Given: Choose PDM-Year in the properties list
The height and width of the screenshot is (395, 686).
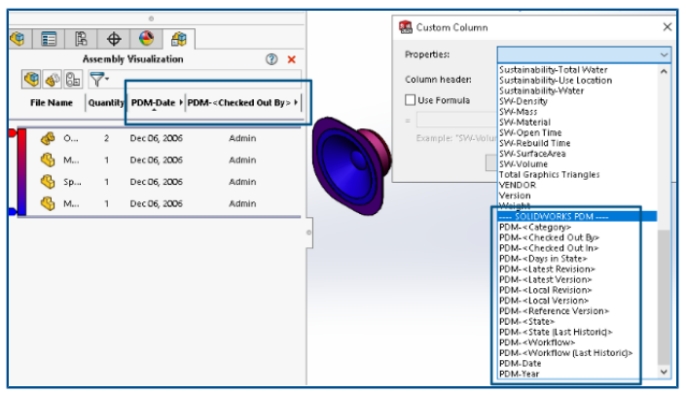Looking at the screenshot, I should pyautogui.click(x=519, y=374).
